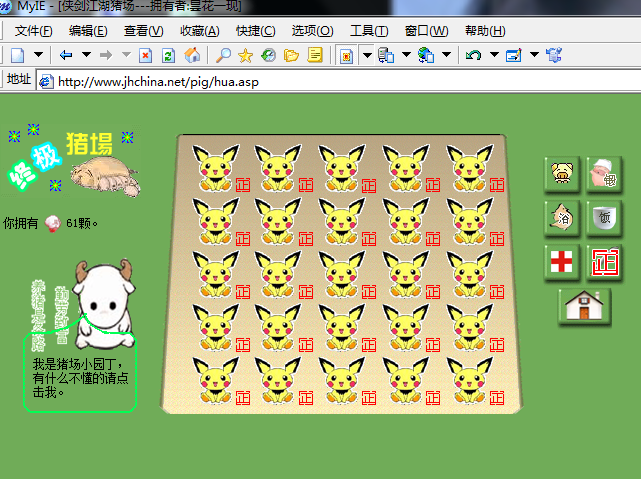Click the first Pichu in the top row

[x=215, y=168]
